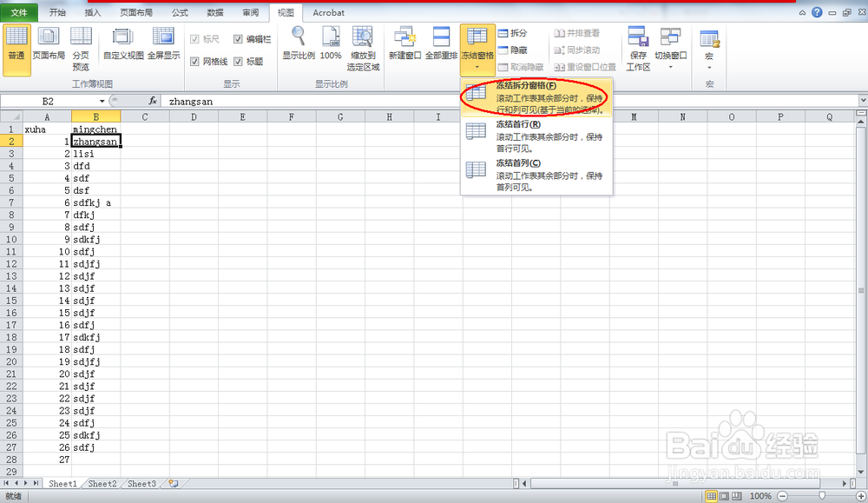Click the horizontal scrollbar right arrow

pos(845,484)
